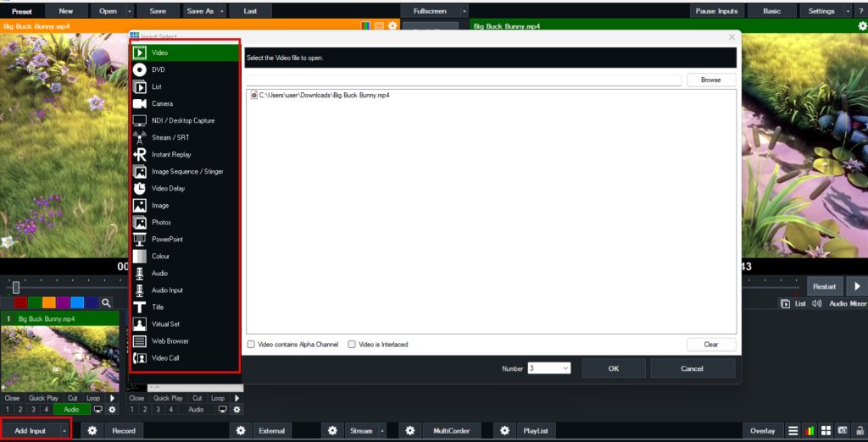Click the Restart button
The image size is (868, 442).
click(x=824, y=286)
